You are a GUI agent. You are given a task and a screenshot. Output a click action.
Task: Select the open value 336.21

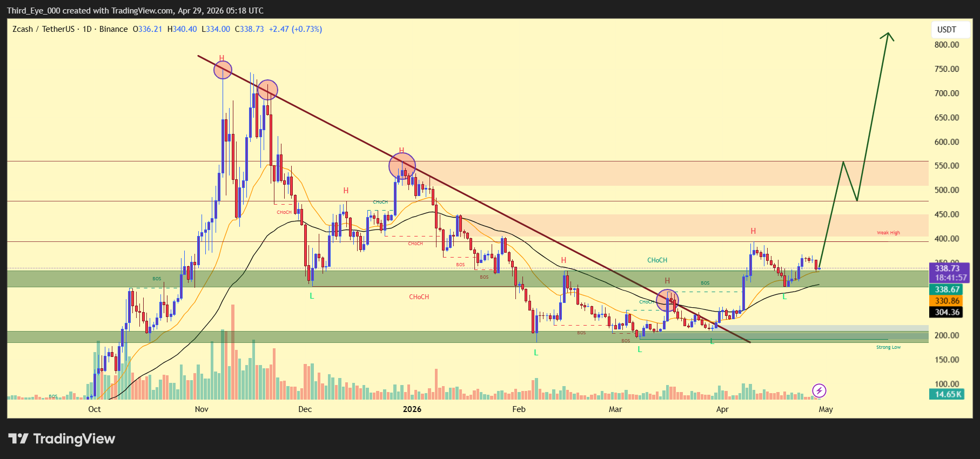click(x=150, y=29)
